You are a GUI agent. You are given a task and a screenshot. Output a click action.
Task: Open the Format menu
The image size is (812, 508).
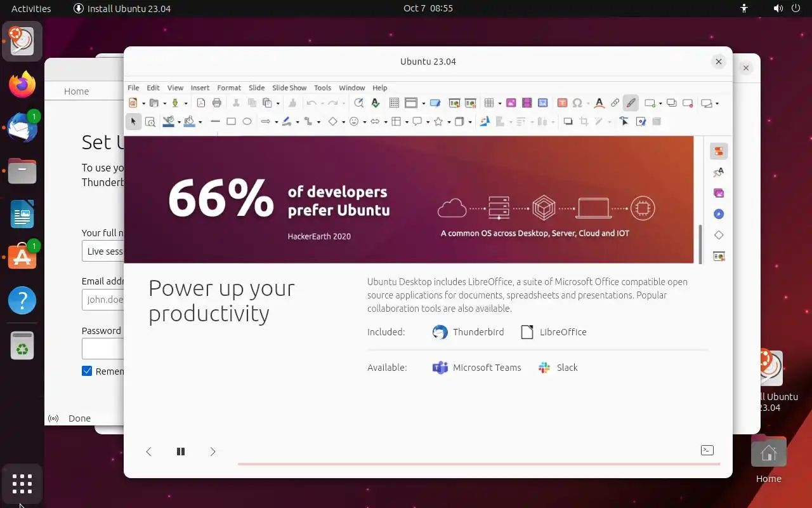pyautogui.click(x=229, y=88)
